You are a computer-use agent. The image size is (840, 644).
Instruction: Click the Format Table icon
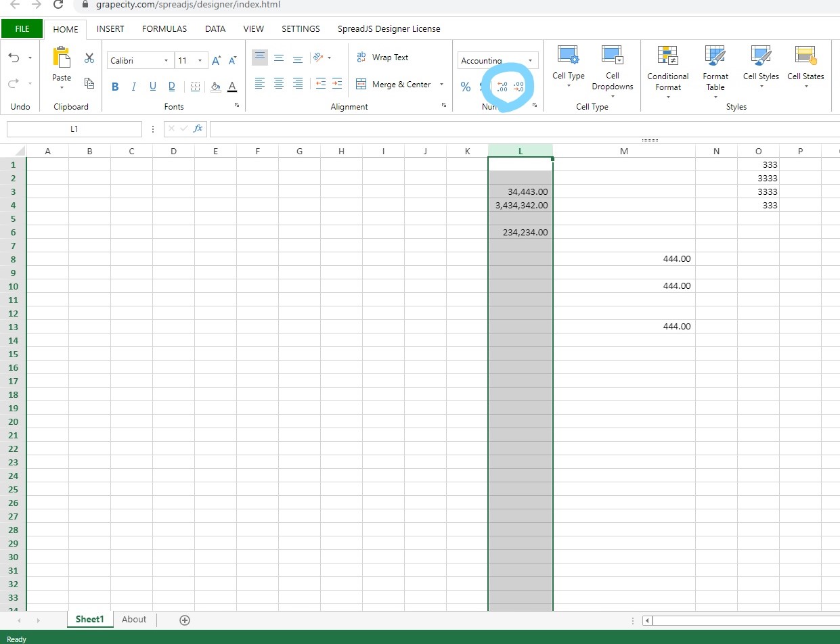pyautogui.click(x=715, y=55)
